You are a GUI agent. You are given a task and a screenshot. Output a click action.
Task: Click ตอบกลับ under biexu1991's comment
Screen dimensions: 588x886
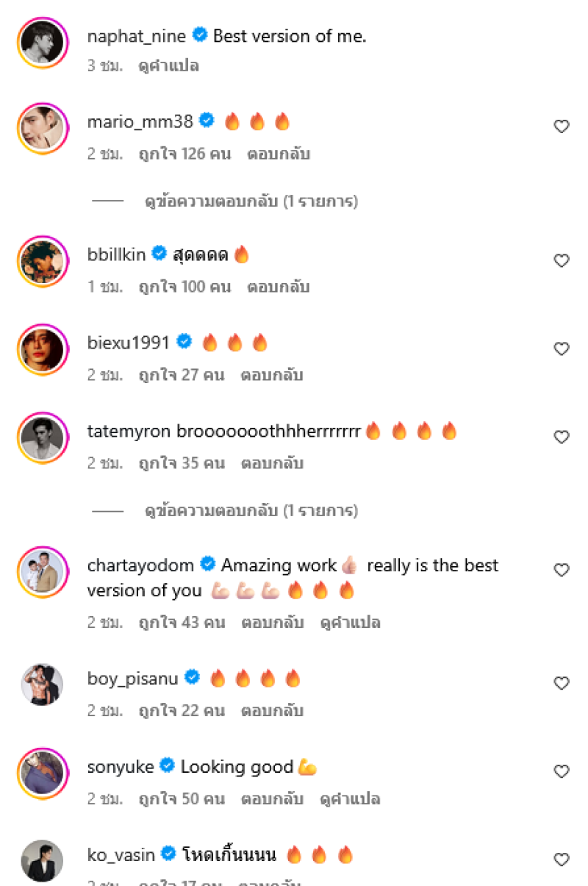click(x=272, y=375)
